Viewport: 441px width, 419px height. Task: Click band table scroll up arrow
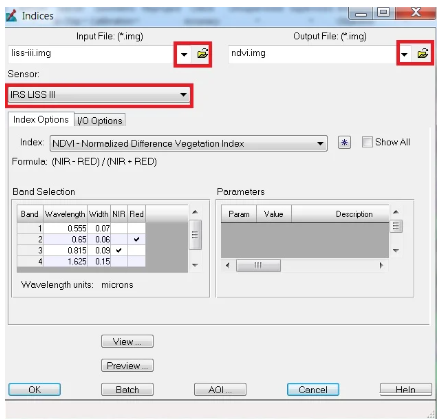coord(195,212)
